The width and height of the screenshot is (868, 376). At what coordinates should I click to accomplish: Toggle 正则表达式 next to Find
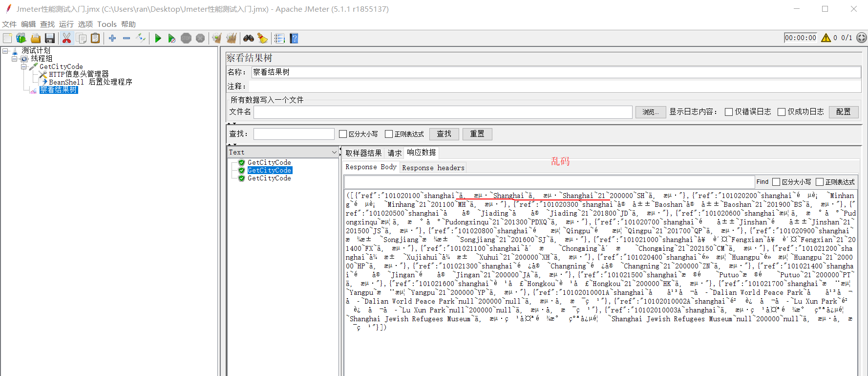[820, 182]
